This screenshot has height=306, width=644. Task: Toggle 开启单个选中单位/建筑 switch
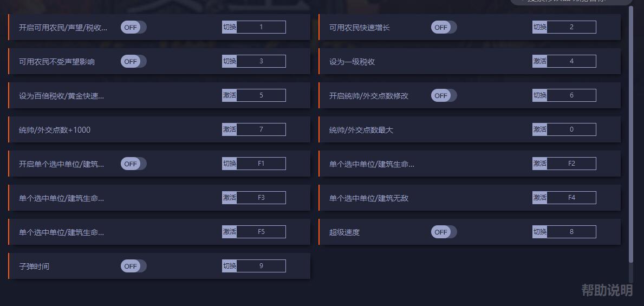(133, 164)
